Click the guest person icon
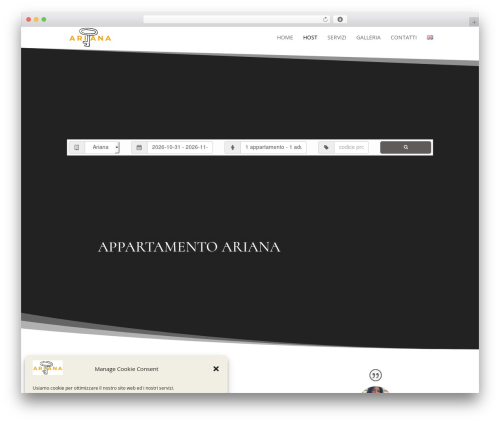The height and width of the screenshot is (423, 500). [233, 147]
